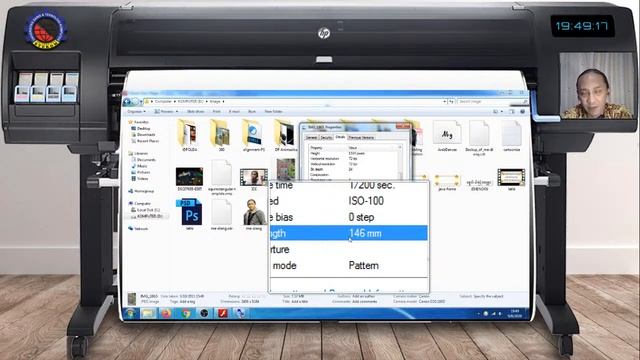Select Homegroup in navigation pane

point(141,191)
